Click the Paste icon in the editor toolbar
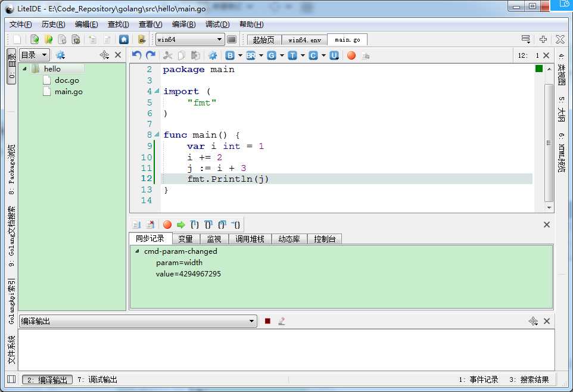Image resolution: width=573 pixels, height=392 pixels. [x=195, y=55]
